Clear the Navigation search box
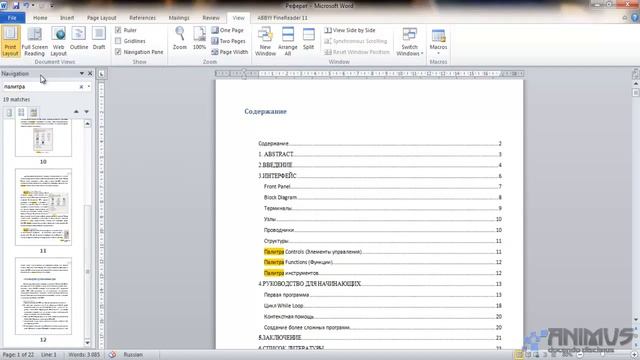640x360 pixels. pos(81,87)
